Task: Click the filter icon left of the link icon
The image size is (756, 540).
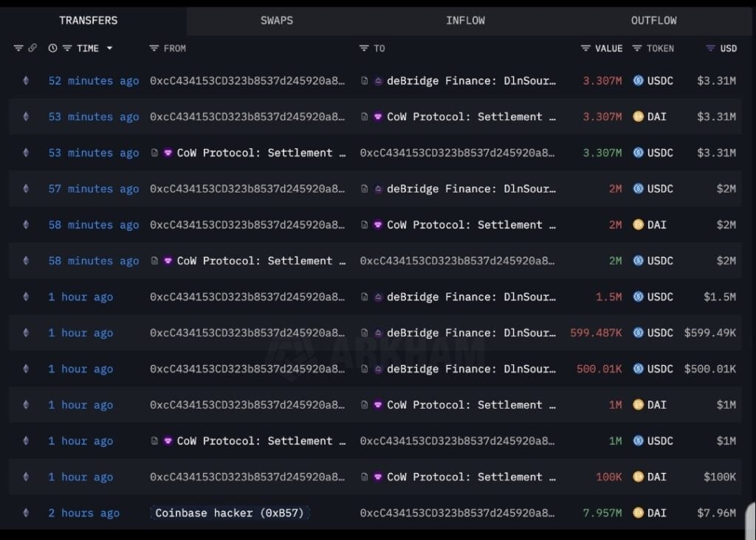Action: 18,48
